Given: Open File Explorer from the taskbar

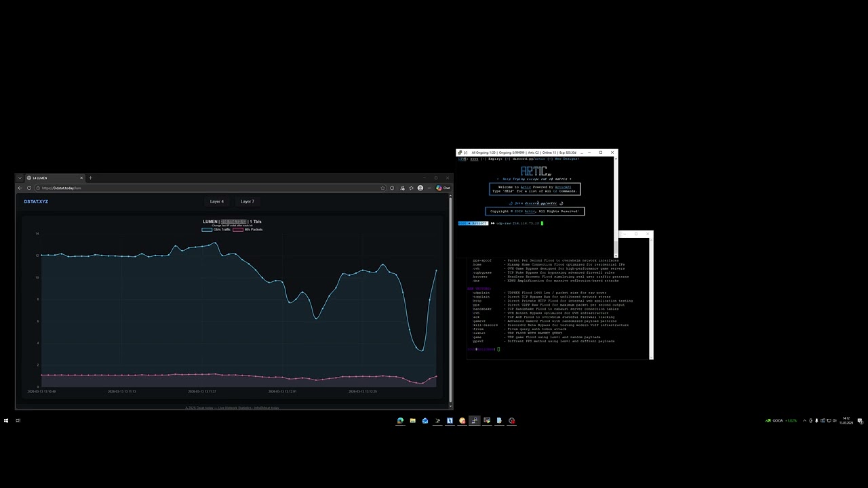Looking at the screenshot, I should pyautogui.click(x=412, y=420).
